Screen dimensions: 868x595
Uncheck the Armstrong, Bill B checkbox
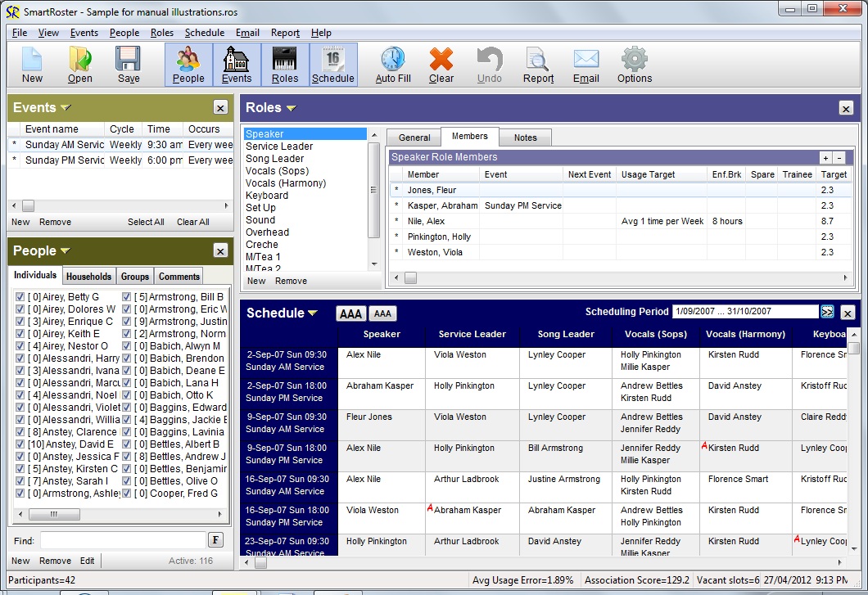(x=127, y=297)
